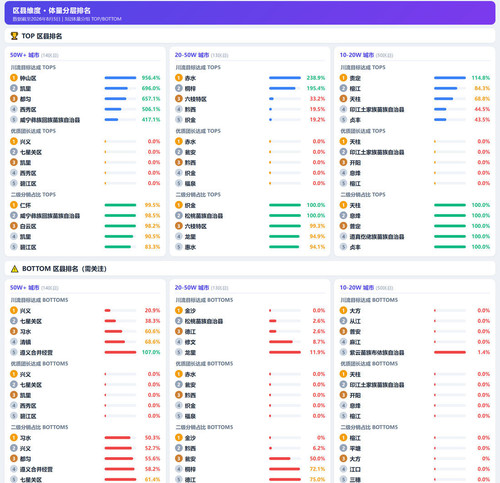This screenshot has height=483, width=500.
Task: Click the 72.1% value
Action: pyautogui.click(x=317, y=469)
